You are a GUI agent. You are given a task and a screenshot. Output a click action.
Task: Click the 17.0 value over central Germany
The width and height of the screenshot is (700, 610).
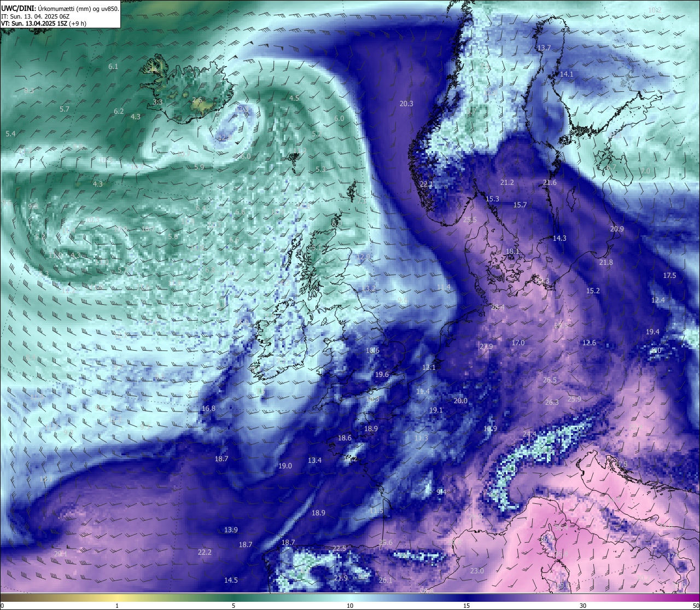pyautogui.click(x=518, y=342)
